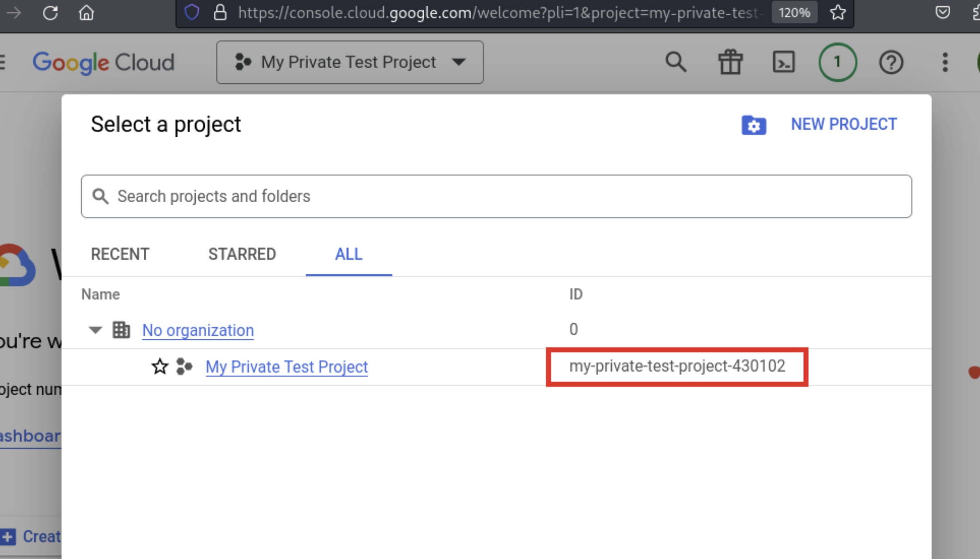Open the help question mark icon

pos(891,62)
